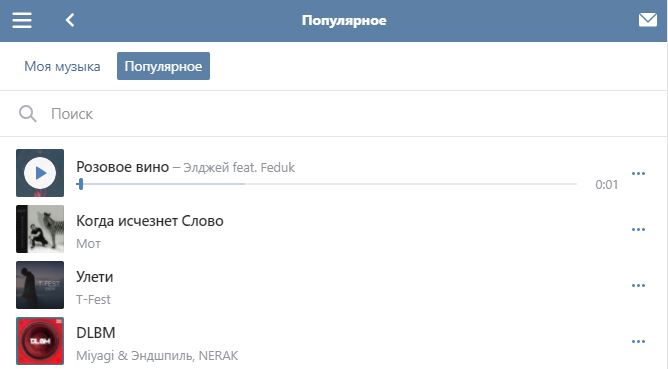
Task: Select the DLBM track title
Action: click(96, 333)
